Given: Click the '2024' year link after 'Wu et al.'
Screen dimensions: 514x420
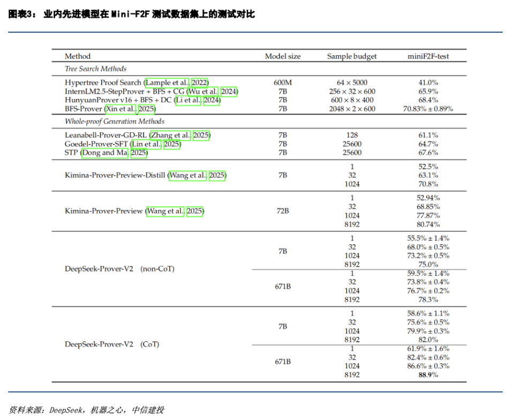Looking at the screenshot, I should point(229,91).
